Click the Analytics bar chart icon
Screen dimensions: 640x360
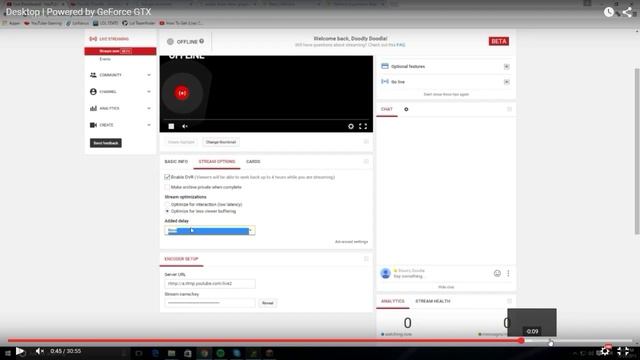click(93, 109)
